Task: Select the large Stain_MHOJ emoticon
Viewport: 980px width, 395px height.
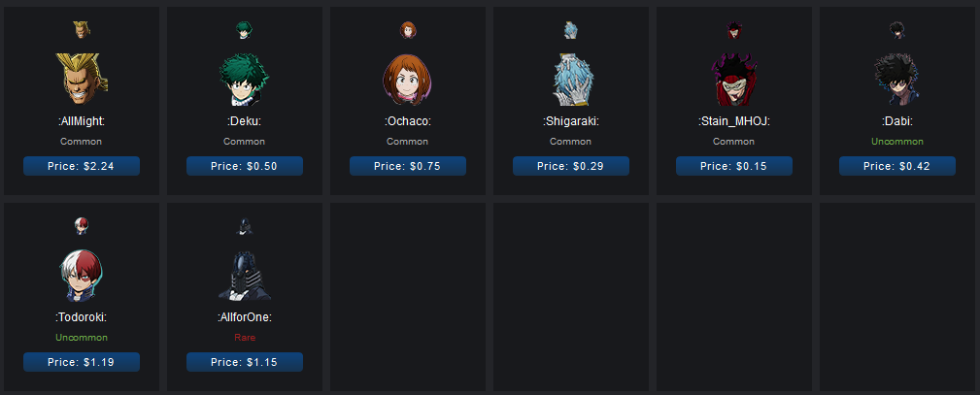Action: tap(734, 79)
